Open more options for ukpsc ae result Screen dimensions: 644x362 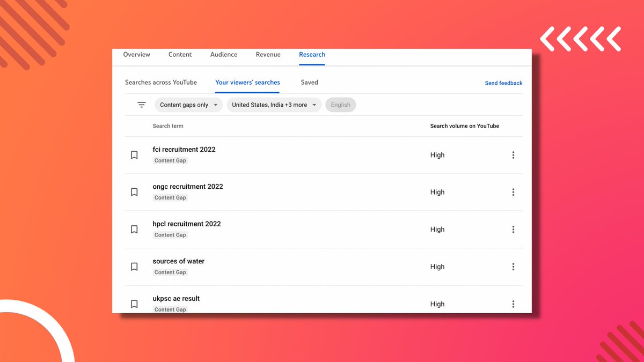[x=513, y=304]
